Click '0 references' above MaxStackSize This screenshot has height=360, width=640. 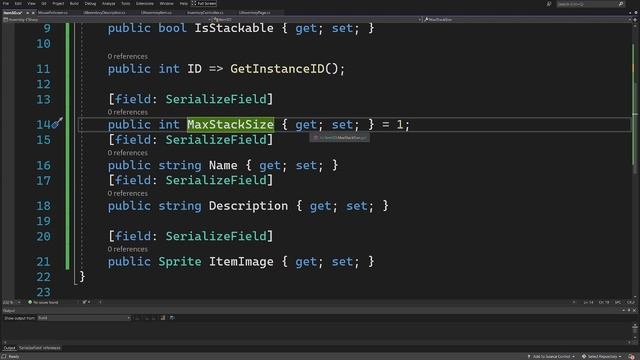point(127,112)
